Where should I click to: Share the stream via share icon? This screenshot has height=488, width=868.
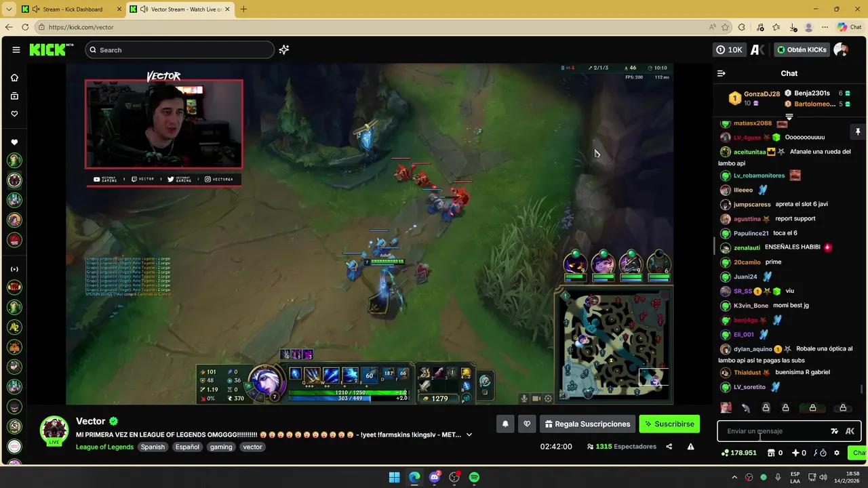[669, 447]
